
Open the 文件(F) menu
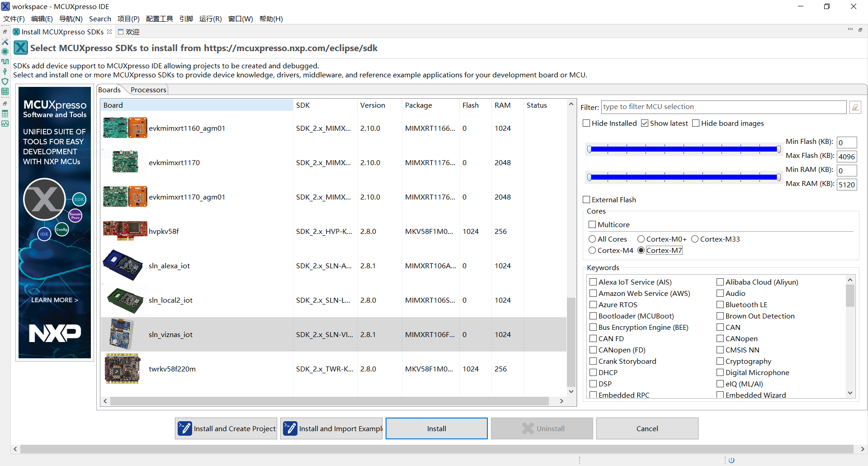tap(14, 19)
